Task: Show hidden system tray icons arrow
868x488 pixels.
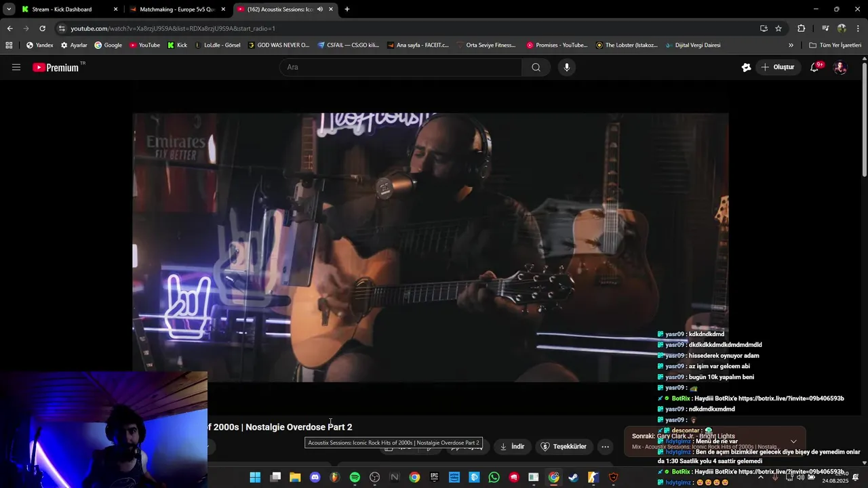Action: pyautogui.click(x=760, y=478)
